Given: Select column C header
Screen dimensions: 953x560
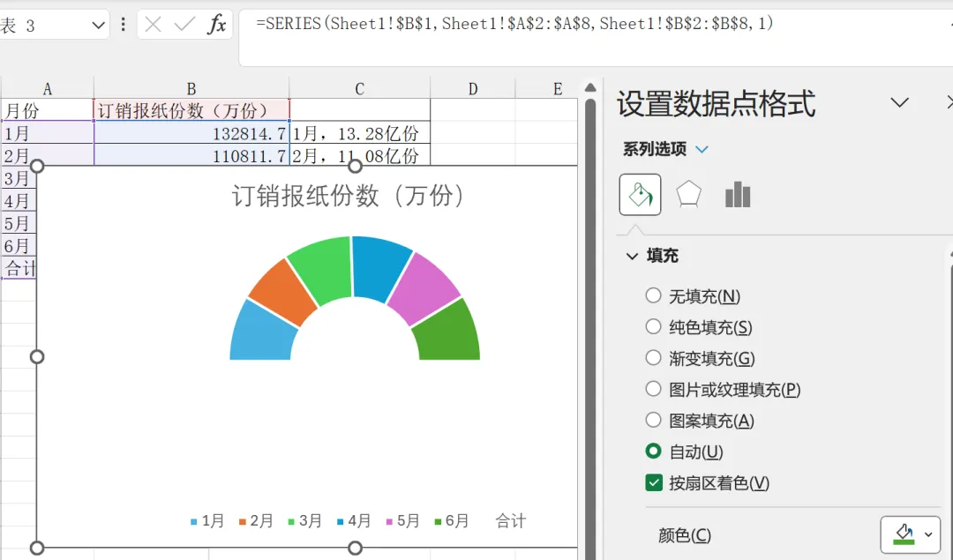Looking at the screenshot, I should click(x=360, y=89).
